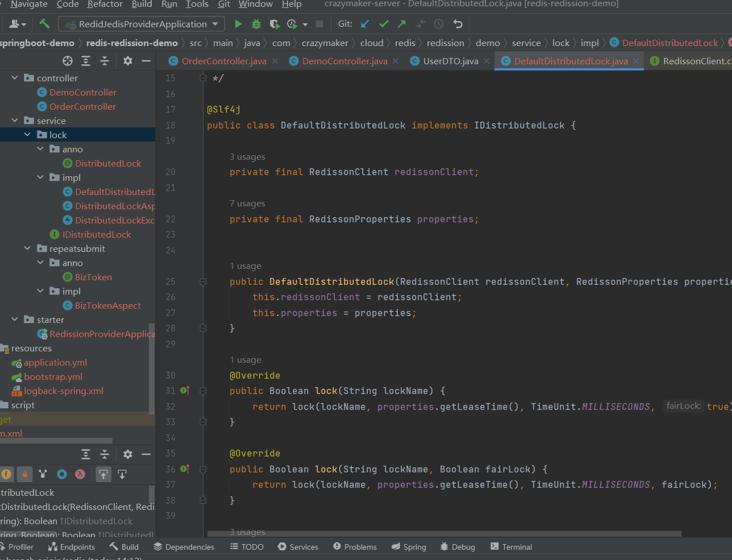732x560 pixels.
Task: Hide the project panel with minus
Action: click(x=146, y=61)
